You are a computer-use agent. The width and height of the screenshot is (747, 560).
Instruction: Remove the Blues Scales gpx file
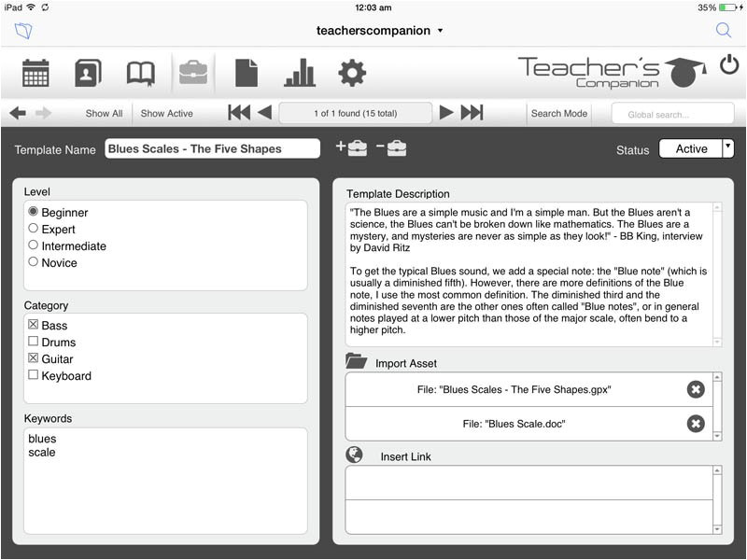pos(696,389)
